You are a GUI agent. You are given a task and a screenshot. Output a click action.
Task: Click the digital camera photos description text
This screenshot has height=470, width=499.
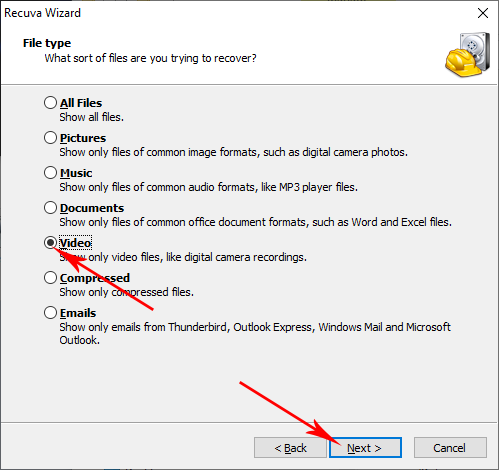[x=233, y=152]
